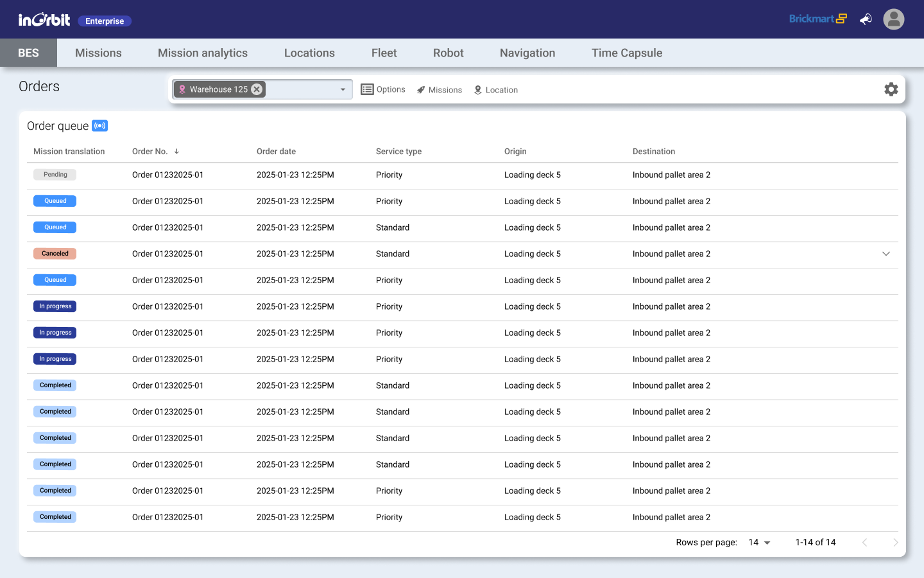Viewport: 924px width, 578px height.
Task: Click the Enterprise badge
Action: [105, 21]
